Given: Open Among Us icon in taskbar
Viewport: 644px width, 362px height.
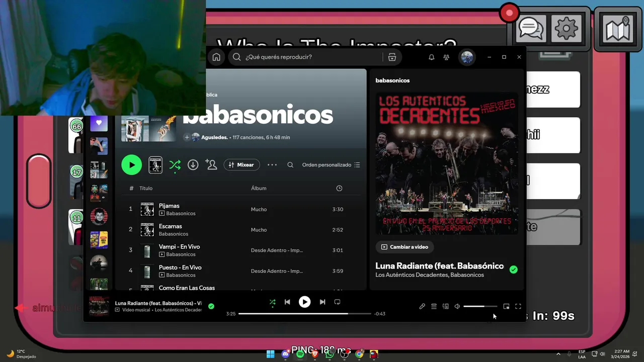Looking at the screenshot, I should 374,354.
